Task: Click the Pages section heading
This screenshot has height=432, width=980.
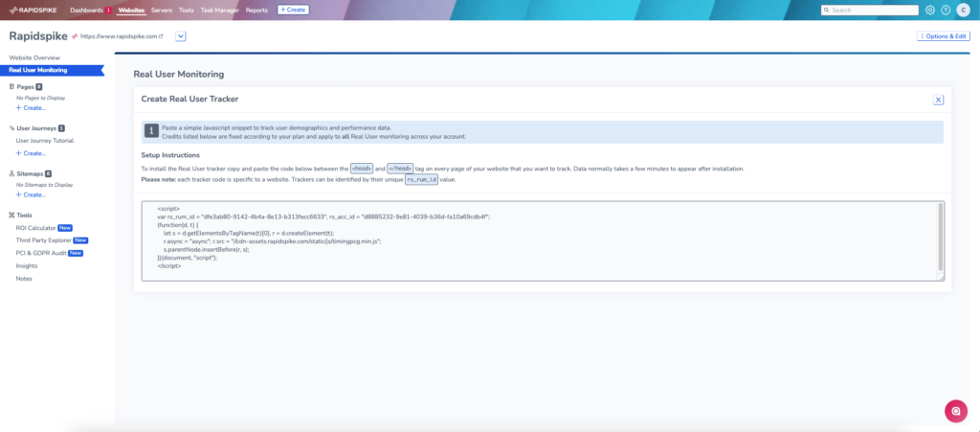Action: click(26, 87)
